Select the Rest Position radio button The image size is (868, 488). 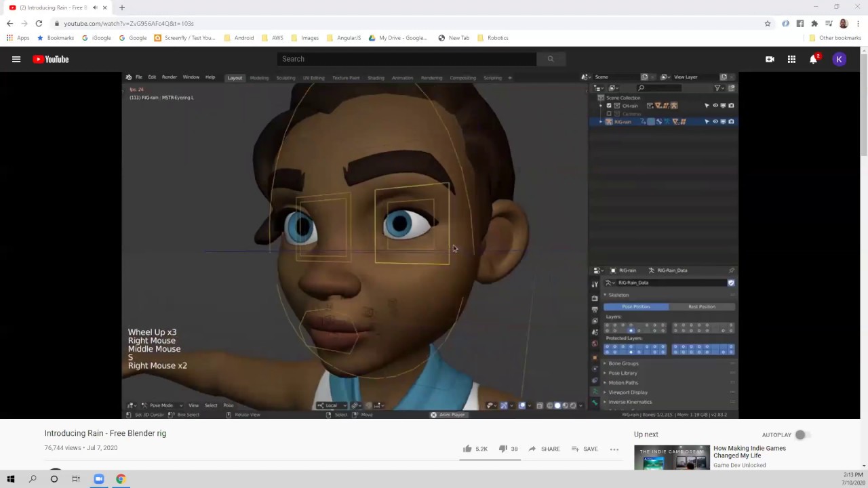click(702, 306)
